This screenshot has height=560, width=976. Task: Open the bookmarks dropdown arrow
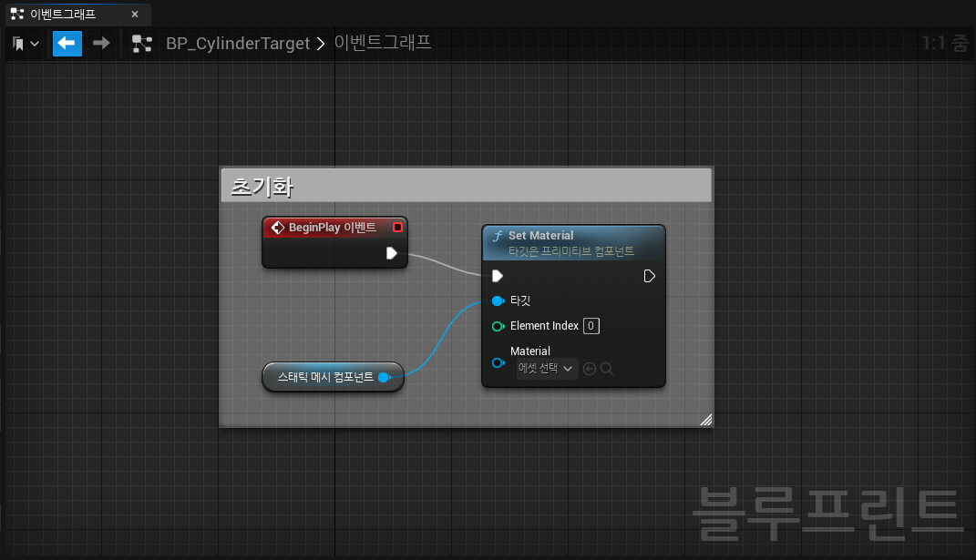point(35,44)
